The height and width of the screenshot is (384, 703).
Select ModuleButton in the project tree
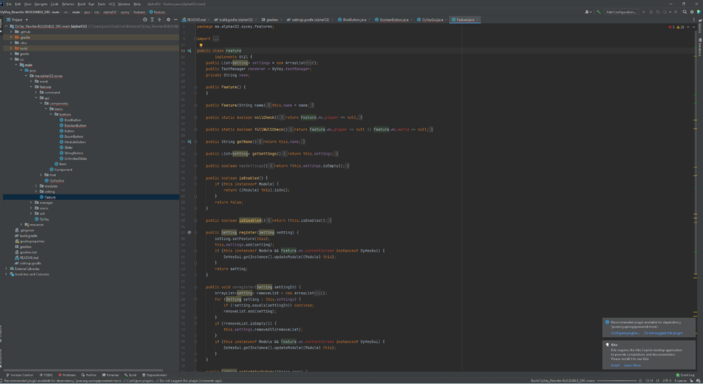click(73, 142)
